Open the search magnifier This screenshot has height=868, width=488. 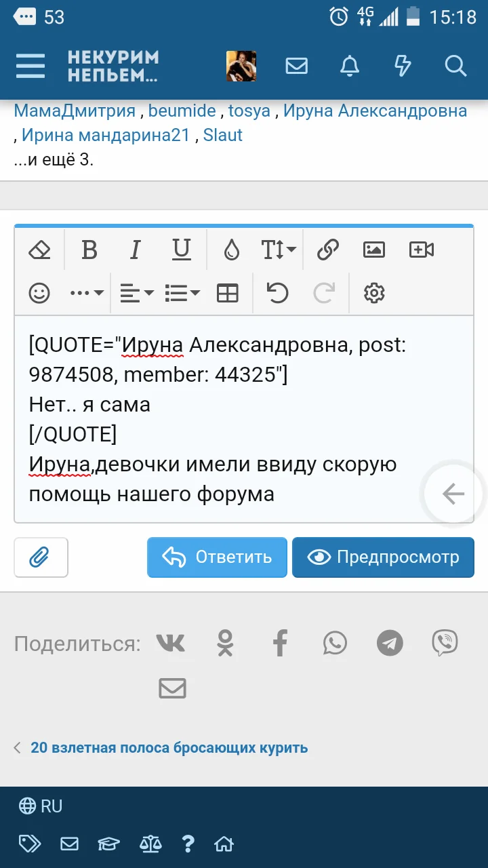(455, 66)
